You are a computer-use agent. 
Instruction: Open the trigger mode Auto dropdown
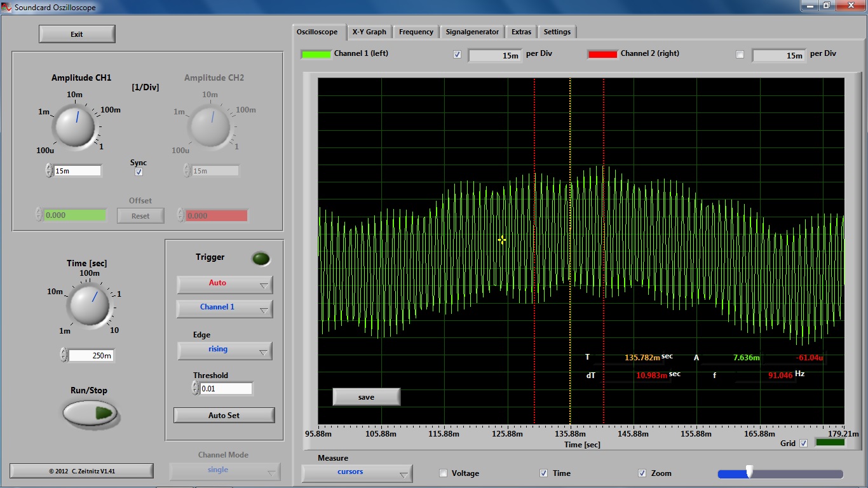coord(224,284)
